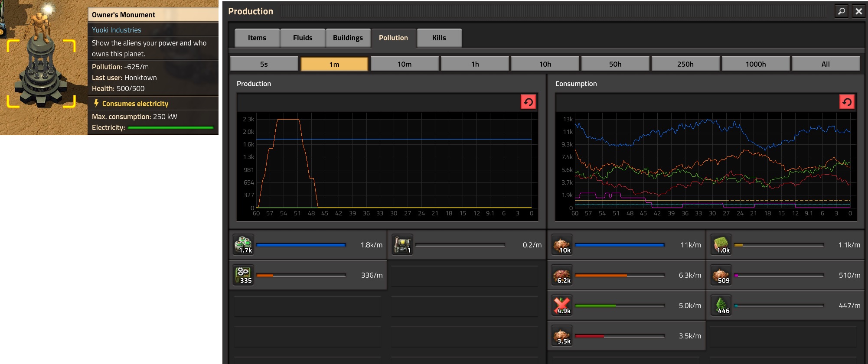
Task: Click the Owner's Monument entity image
Action: pos(42,69)
